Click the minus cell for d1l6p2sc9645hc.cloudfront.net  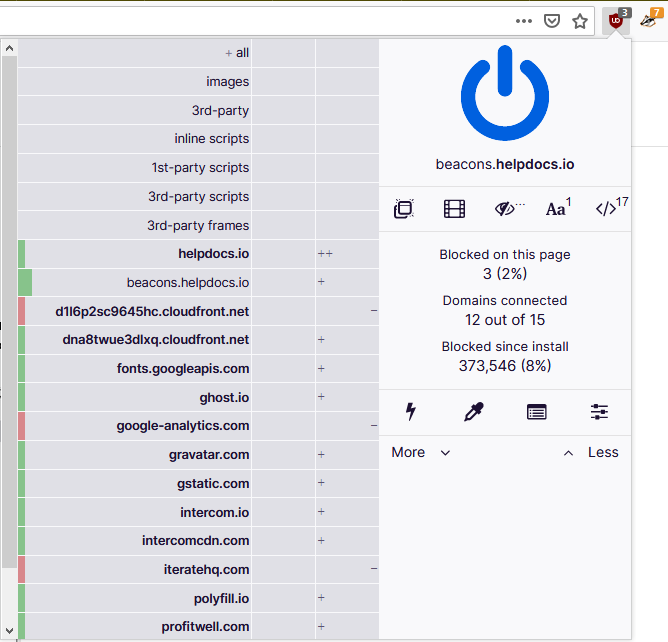click(x=347, y=311)
